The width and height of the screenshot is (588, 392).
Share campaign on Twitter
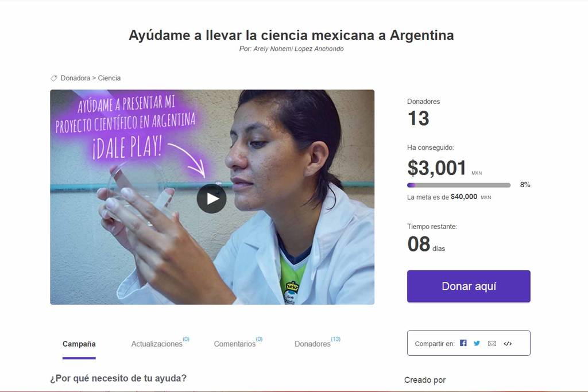click(x=477, y=343)
